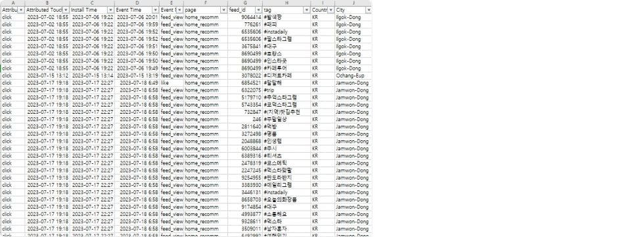Select attributed touch '2023-07-15 13:12'
Viewport: 644px width, 237px height.
pyautogui.click(x=47, y=75)
